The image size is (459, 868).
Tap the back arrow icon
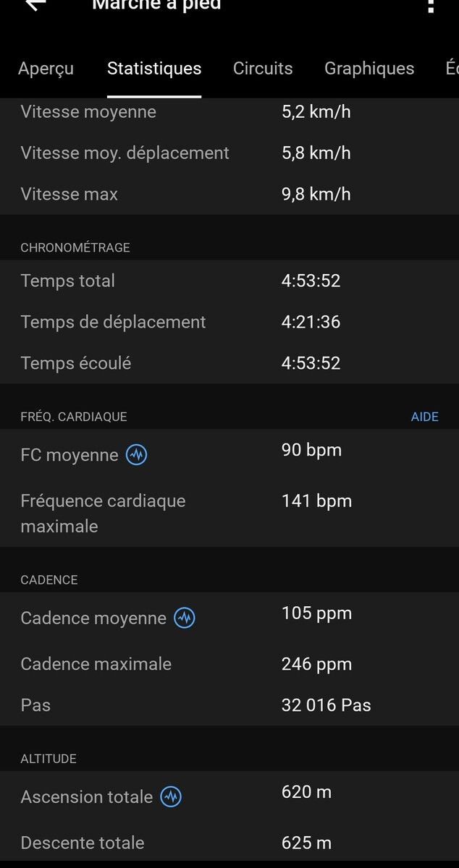coord(35,4)
